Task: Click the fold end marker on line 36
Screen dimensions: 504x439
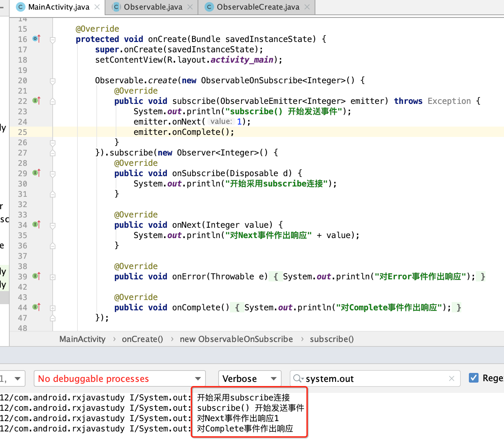Action: [53, 246]
